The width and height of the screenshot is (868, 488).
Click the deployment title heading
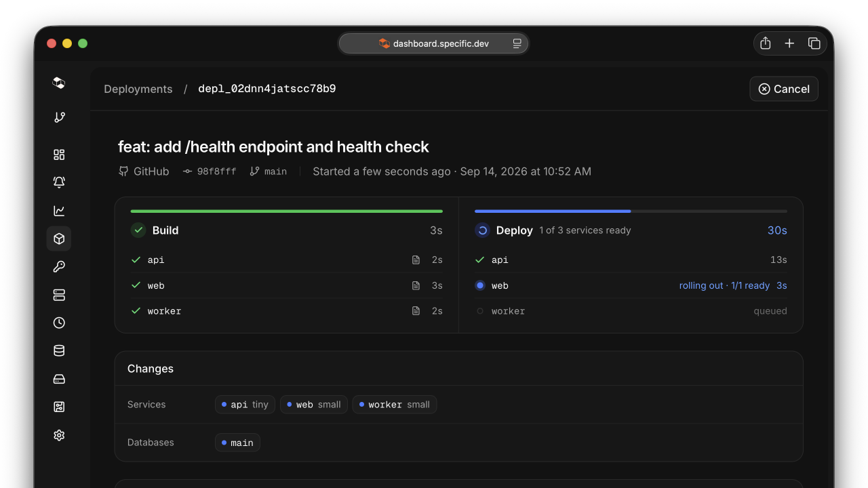(x=273, y=147)
